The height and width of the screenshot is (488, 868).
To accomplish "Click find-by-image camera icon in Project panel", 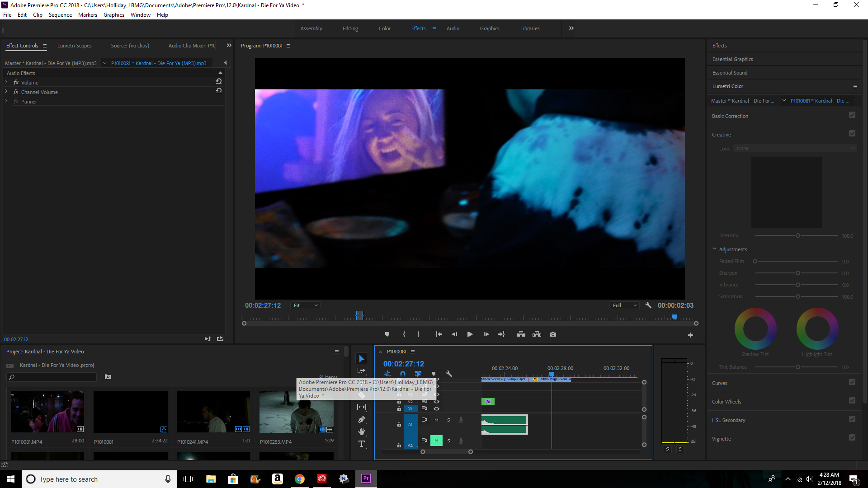I will coord(108,377).
